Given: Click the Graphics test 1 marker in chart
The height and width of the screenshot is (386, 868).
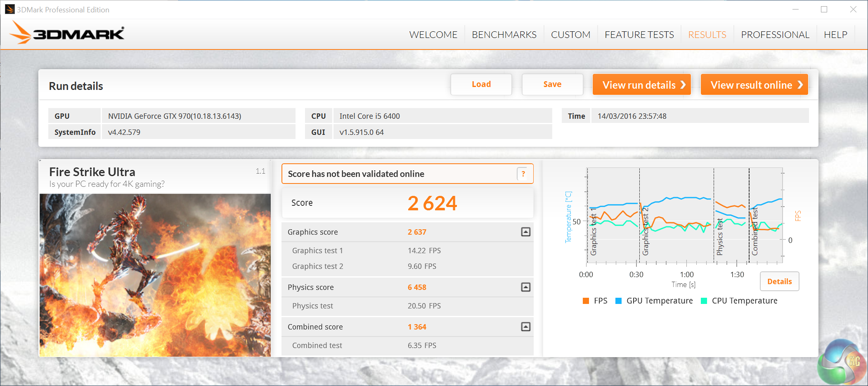Looking at the screenshot, I should [x=594, y=232].
